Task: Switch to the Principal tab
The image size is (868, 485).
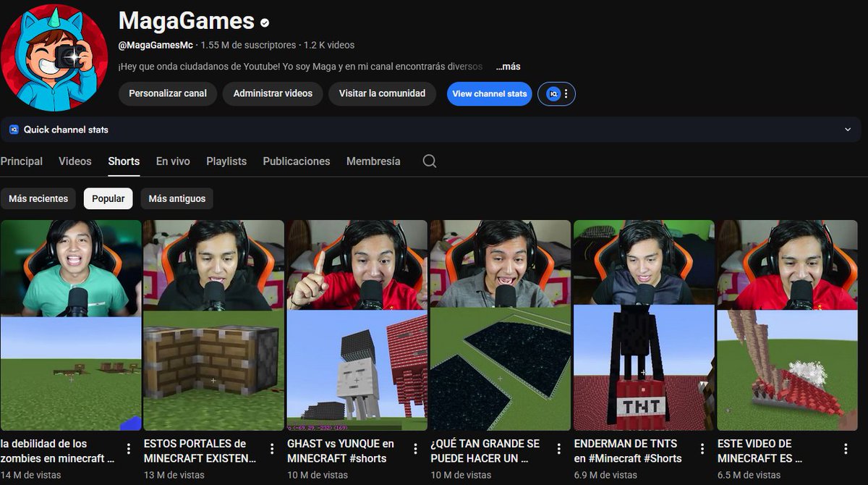Action: click(x=21, y=161)
